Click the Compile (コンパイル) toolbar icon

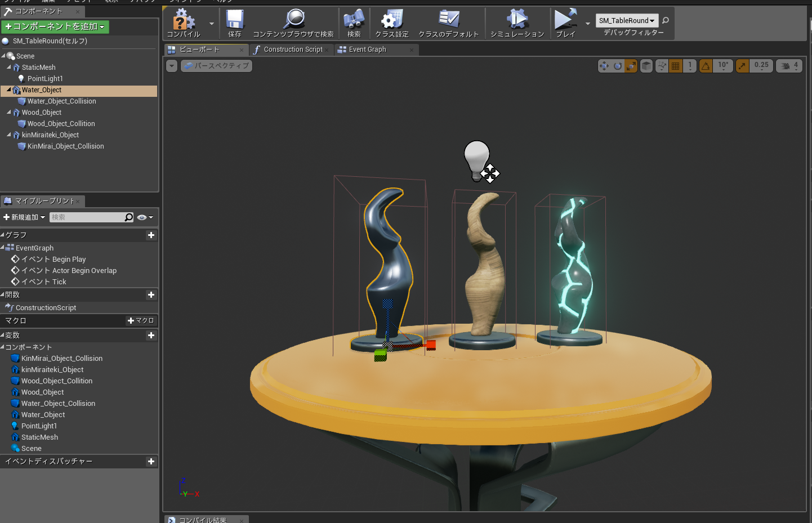pos(183,20)
